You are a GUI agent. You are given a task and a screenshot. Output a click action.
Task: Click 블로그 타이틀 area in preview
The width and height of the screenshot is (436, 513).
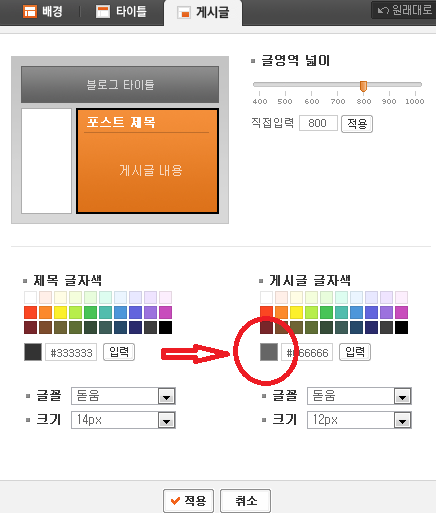pos(120,84)
